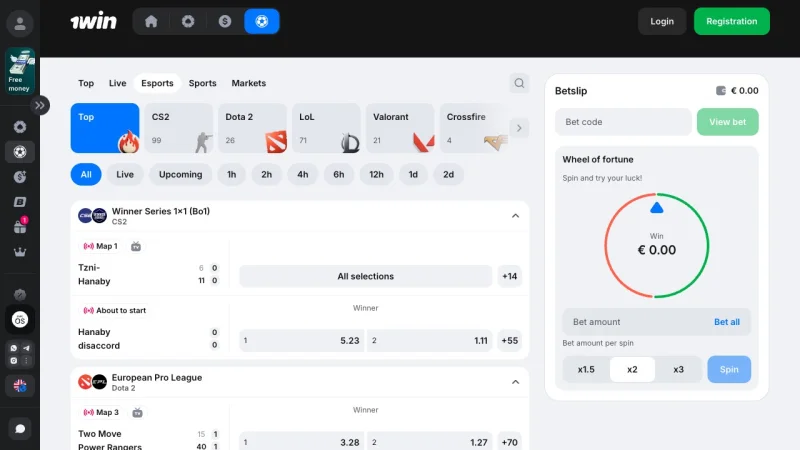
Task: Select the Esports tab
Action: click(x=157, y=83)
